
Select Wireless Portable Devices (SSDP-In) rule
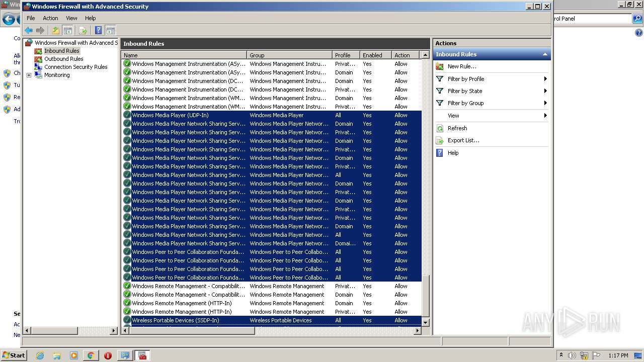click(272, 320)
